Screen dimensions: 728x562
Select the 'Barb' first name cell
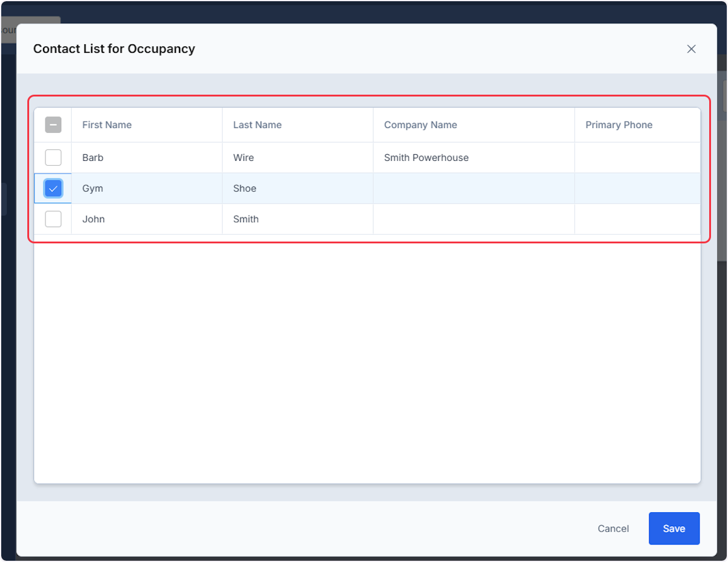pos(147,158)
